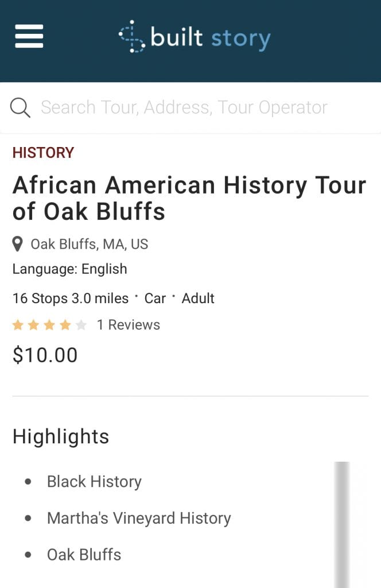
Task: Click the first gold star in the rating
Action: 19,324
